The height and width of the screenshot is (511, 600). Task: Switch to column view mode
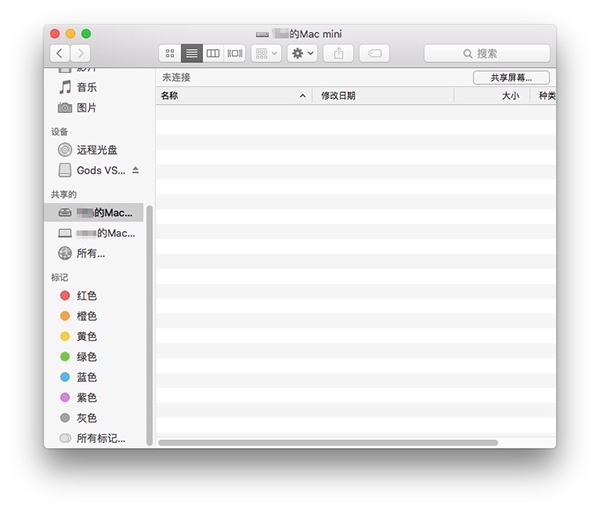pyautogui.click(x=213, y=53)
